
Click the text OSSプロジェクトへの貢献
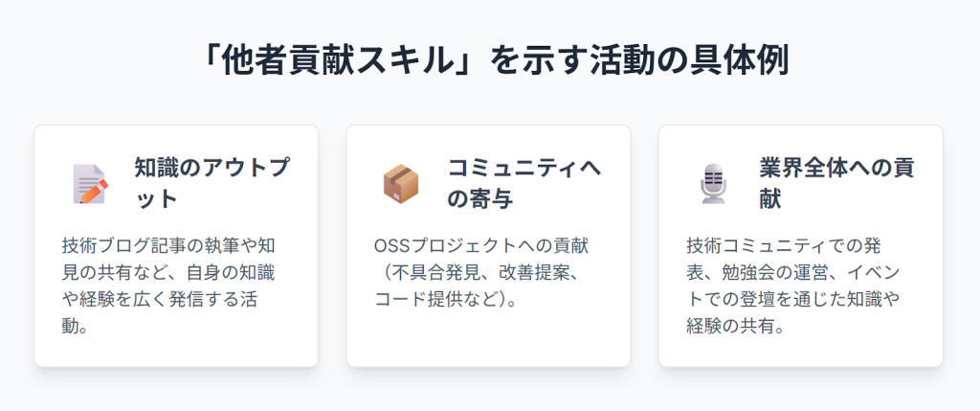[x=480, y=245]
